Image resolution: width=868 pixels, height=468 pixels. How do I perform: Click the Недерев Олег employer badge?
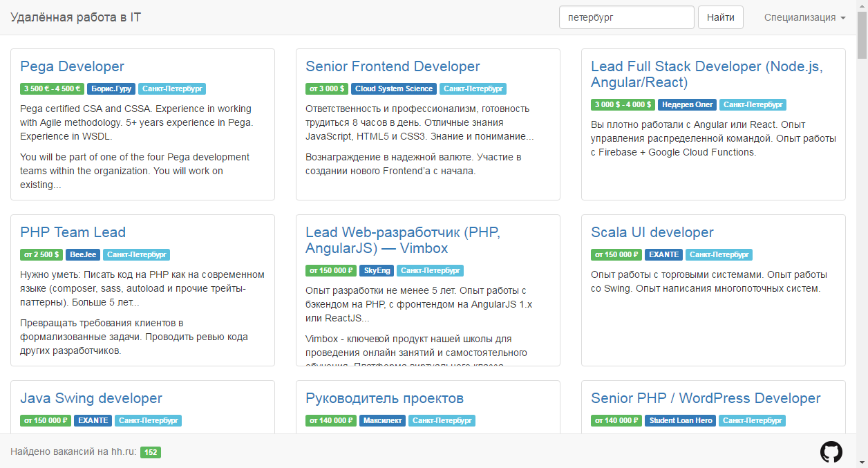[686, 104]
